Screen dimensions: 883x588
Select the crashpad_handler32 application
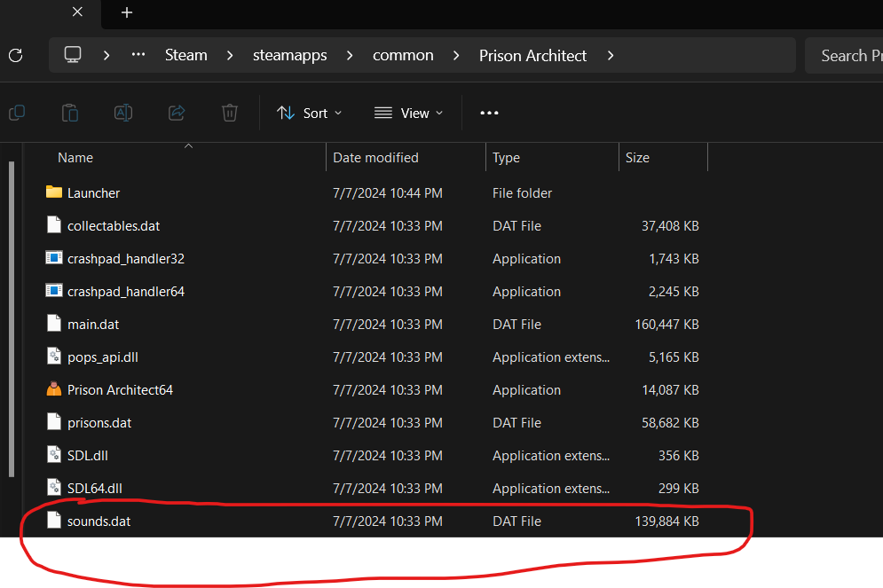pyautogui.click(x=126, y=258)
